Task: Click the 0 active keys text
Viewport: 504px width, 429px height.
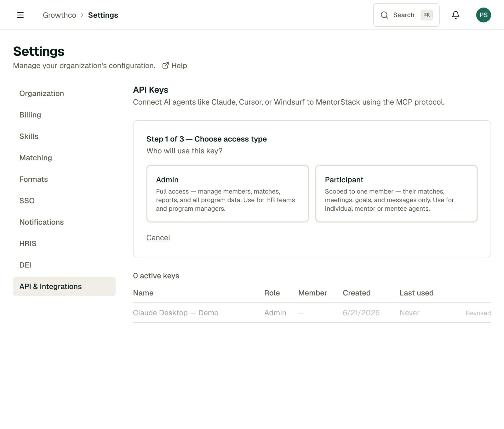Action: [x=156, y=276]
